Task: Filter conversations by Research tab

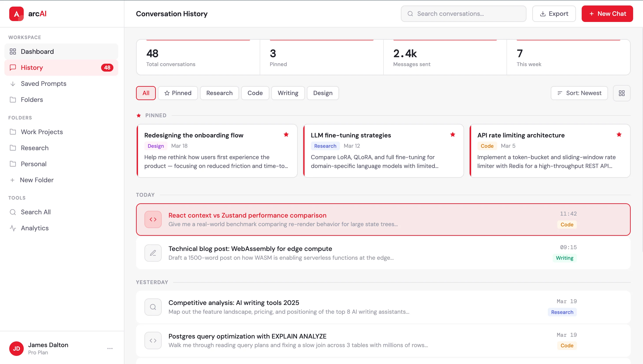Action: point(219,93)
